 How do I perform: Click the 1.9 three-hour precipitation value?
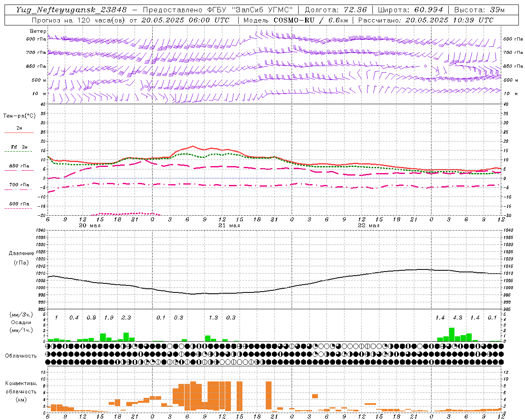[109, 317]
